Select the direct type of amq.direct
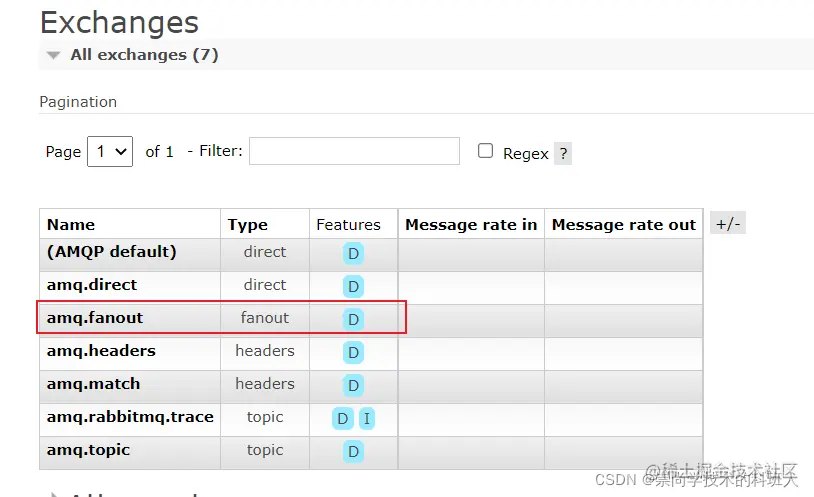 point(265,285)
